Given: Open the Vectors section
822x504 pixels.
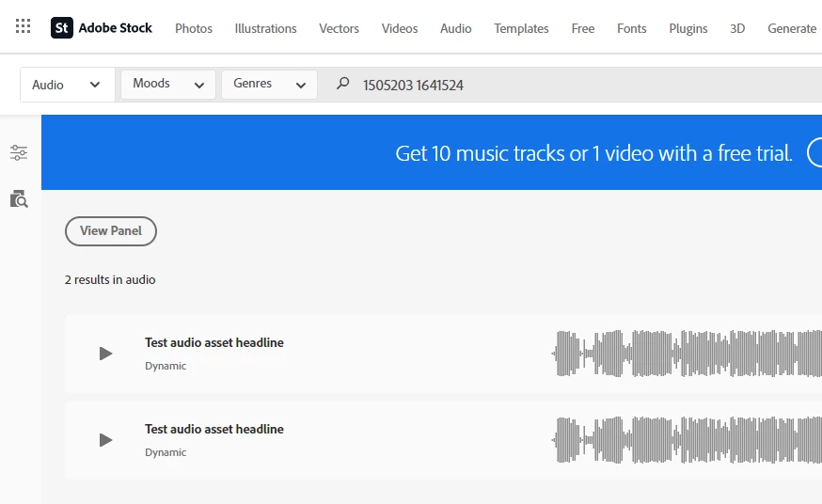Looking at the screenshot, I should [339, 28].
